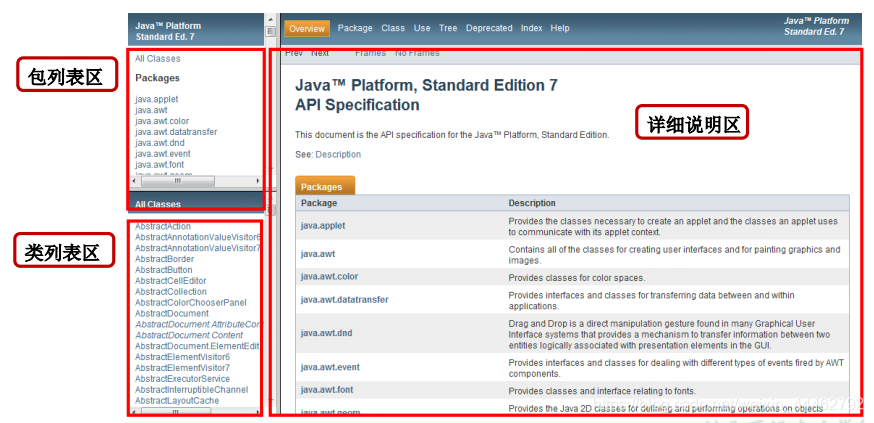Open java.awt.dnd in the Packages table

coord(327,333)
